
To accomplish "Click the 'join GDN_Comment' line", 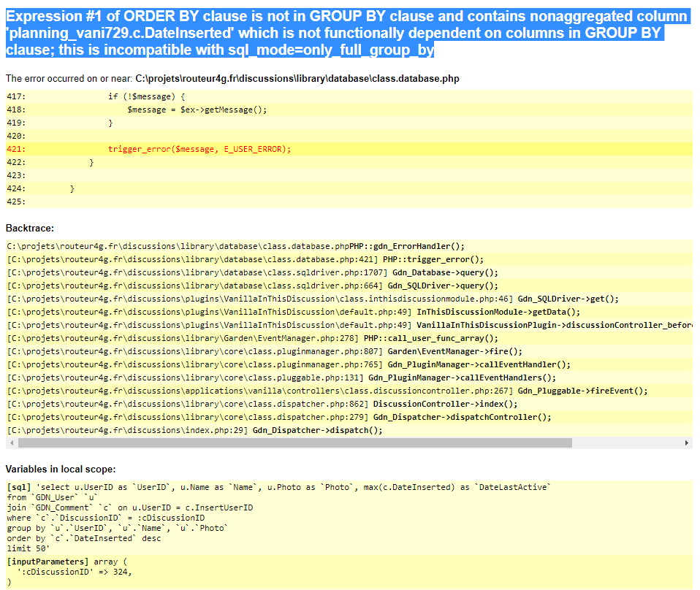I will point(130,508).
